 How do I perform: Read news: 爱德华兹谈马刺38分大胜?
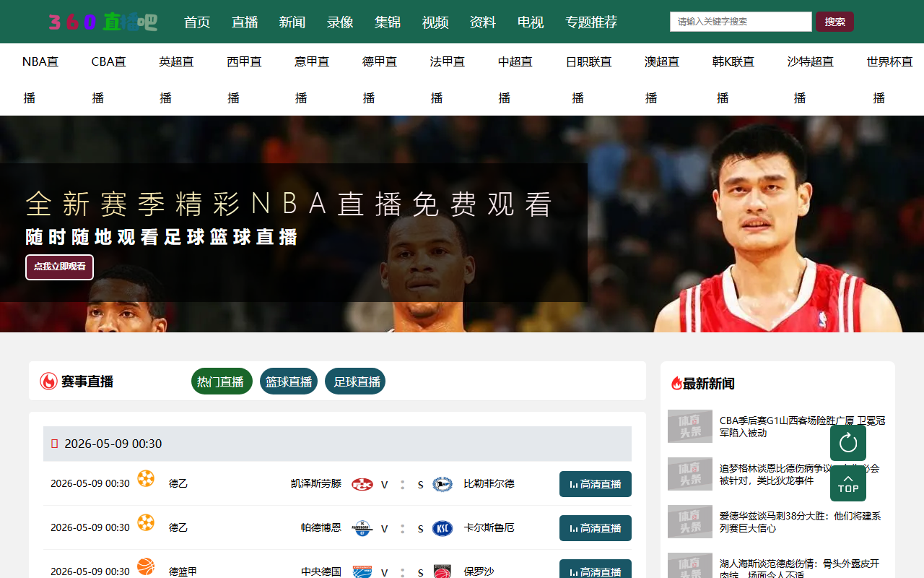(800, 522)
